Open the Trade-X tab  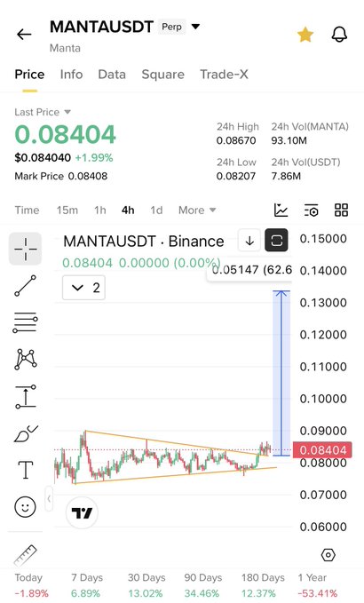tap(224, 75)
